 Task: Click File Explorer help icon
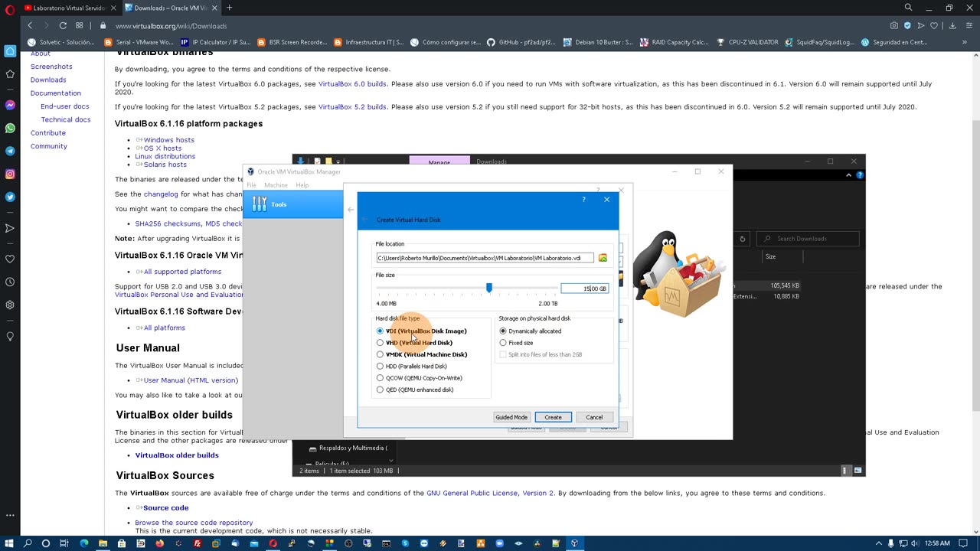(861, 175)
